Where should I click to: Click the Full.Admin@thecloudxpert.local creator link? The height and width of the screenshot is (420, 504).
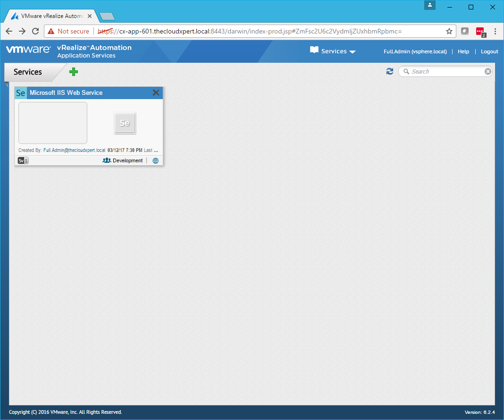coord(74,150)
